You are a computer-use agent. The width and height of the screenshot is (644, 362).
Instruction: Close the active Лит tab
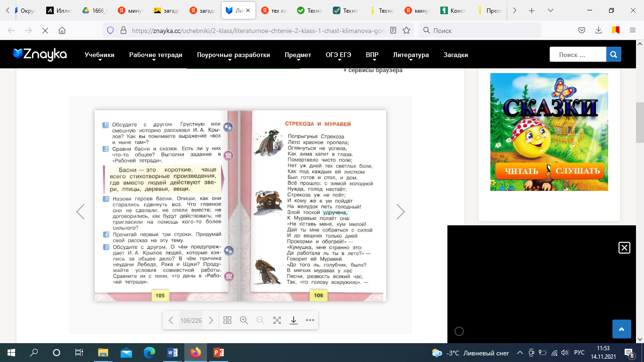pyautogui.click(x=248, y=10)
